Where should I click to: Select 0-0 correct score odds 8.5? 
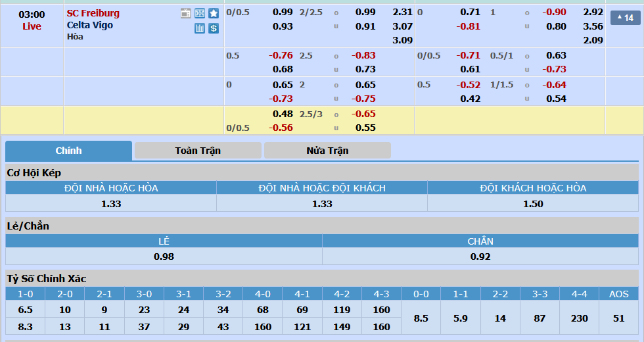(421, 318)
